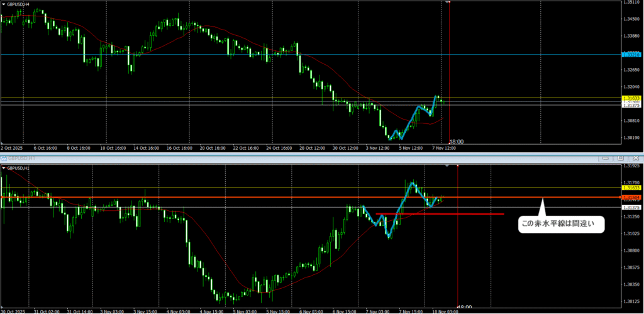Select the orange horizontal line price tag 1.31504
This screenshot has width=644, height=314.
630,198
